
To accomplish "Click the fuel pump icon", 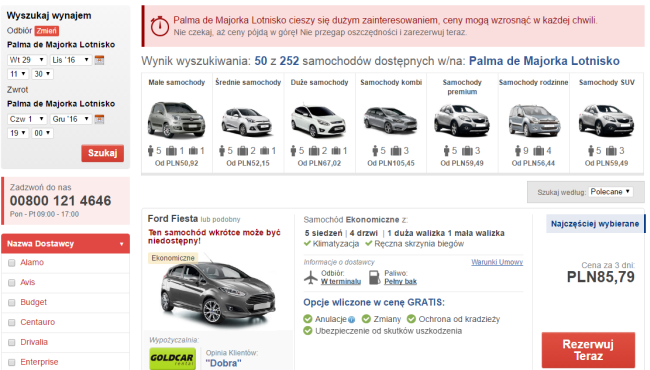I will 374,277.
